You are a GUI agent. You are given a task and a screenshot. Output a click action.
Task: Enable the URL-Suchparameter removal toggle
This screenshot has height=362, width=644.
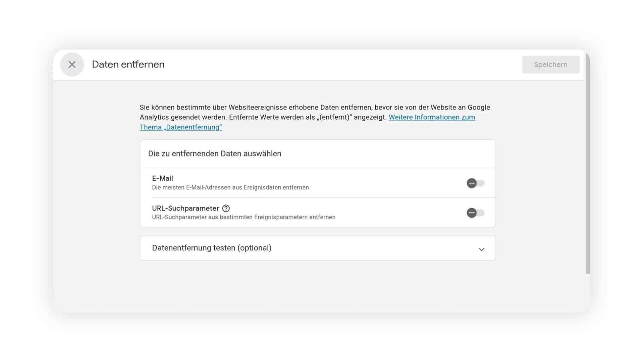(x=475, y=213)
